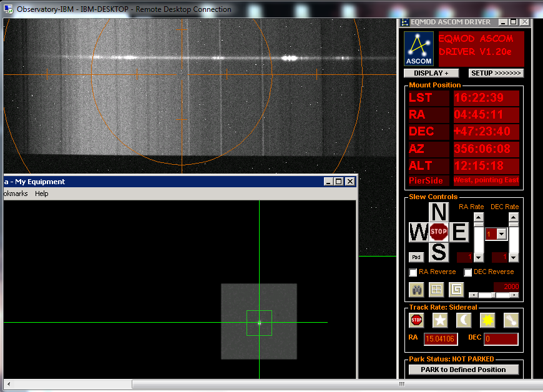The image size is (543, 392).
Task: Click PARK to Defined Position
Action: [464, 370]
